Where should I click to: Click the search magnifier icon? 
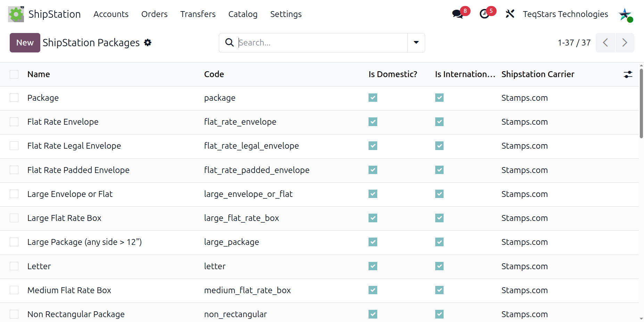tap(229, 42)
